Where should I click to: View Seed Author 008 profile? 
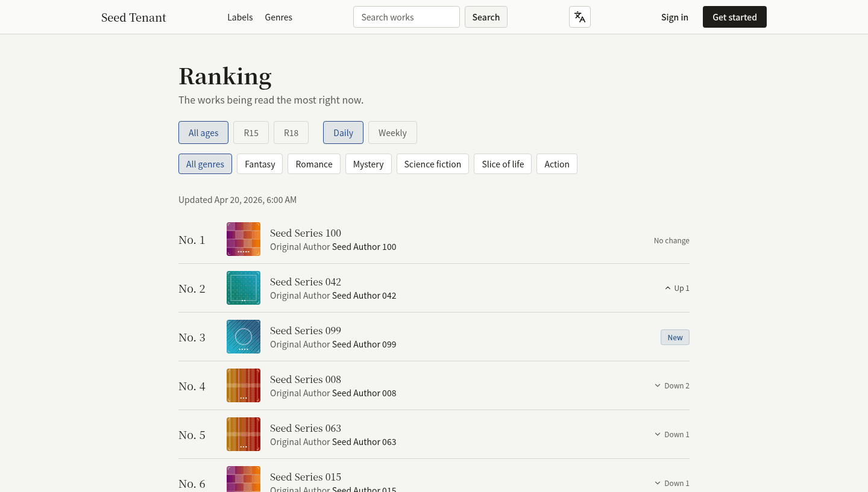point(364,393)
